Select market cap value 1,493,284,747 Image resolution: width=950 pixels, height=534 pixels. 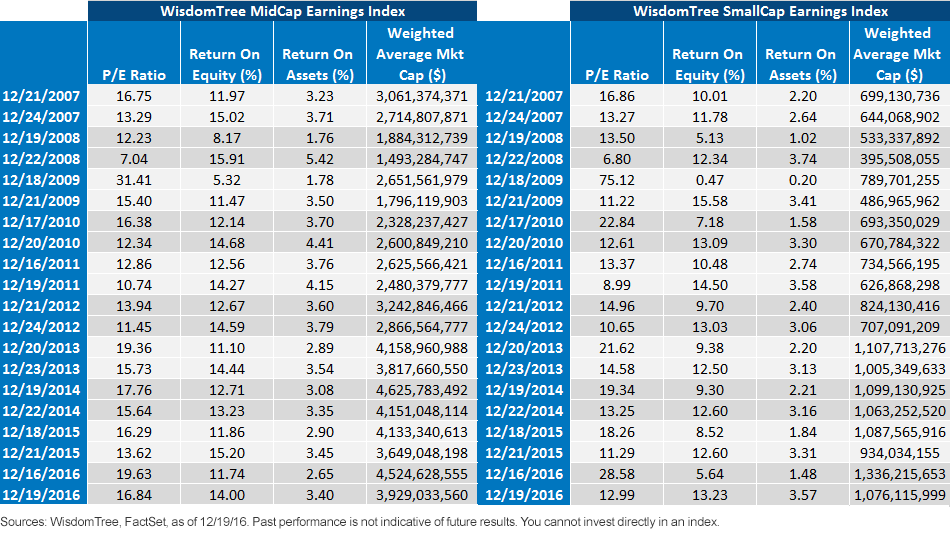point(422,159)
